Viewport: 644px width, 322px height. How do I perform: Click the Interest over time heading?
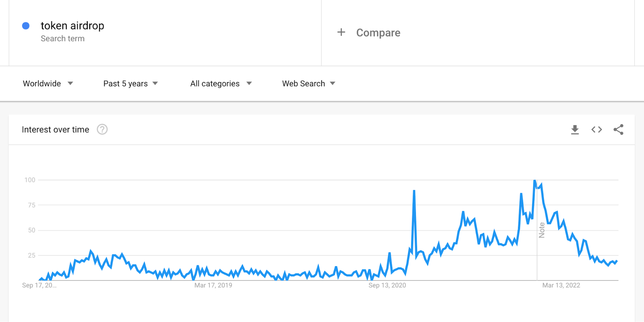click(x=56, y=129)
